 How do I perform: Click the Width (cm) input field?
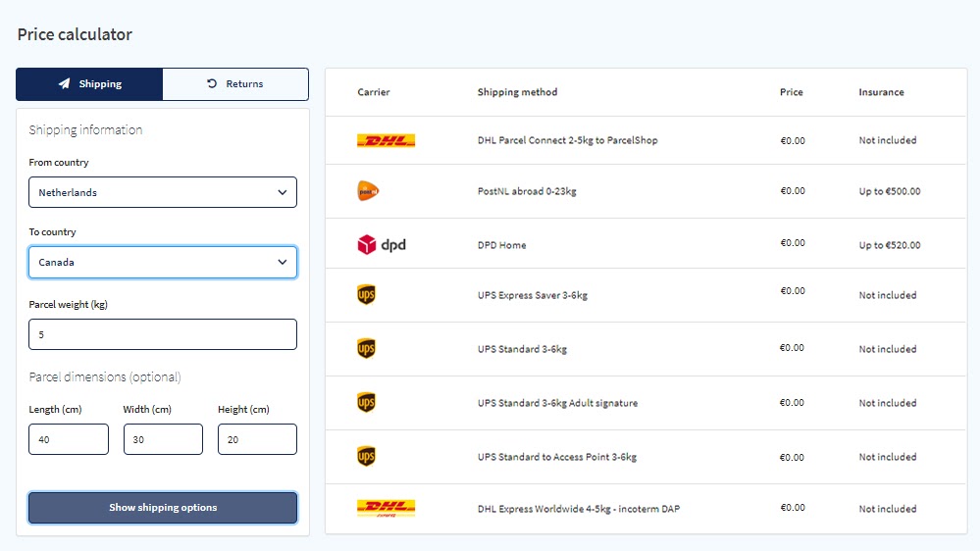pos(163,439)
